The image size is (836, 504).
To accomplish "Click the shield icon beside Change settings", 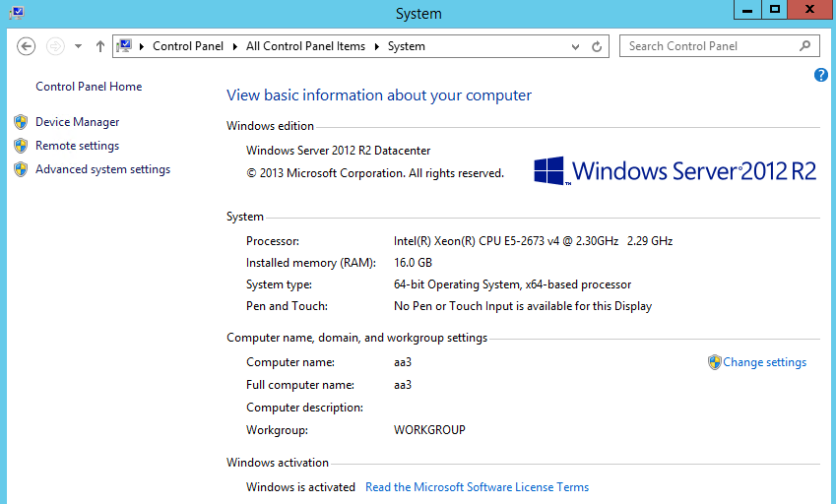I will 715,362.
